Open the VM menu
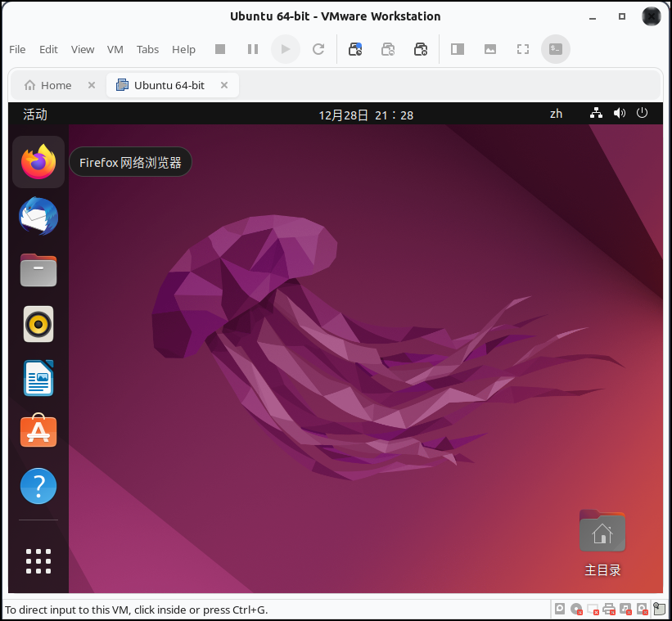672x621 pixels. (x=115, y=49)
